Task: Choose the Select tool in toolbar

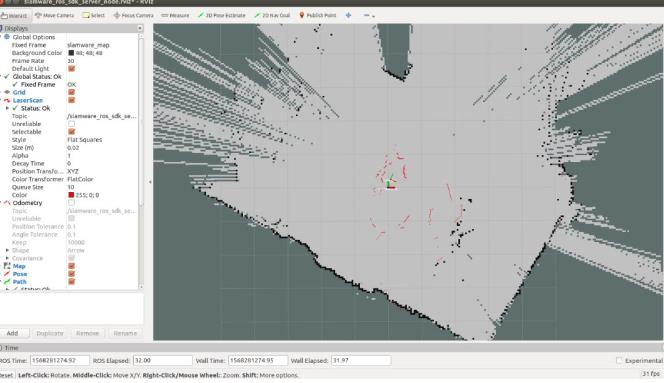Action: click(94, 15)
